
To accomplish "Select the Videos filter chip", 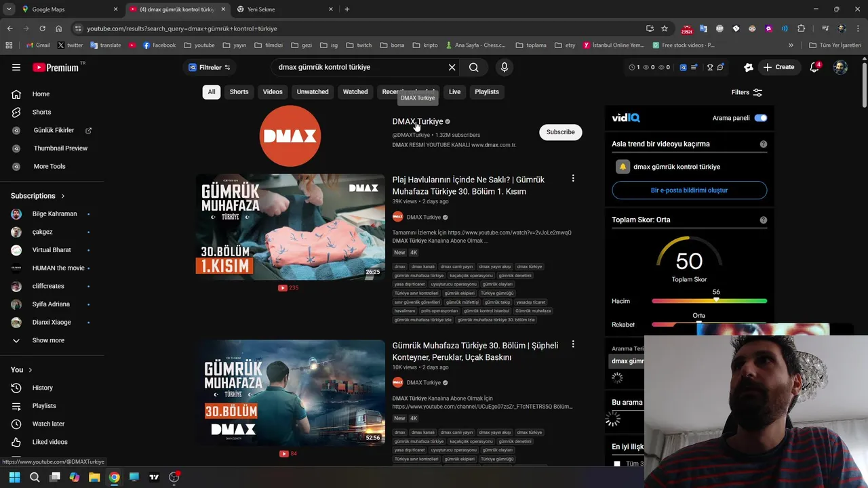I will pyautogui.click(x=273, y=92).
